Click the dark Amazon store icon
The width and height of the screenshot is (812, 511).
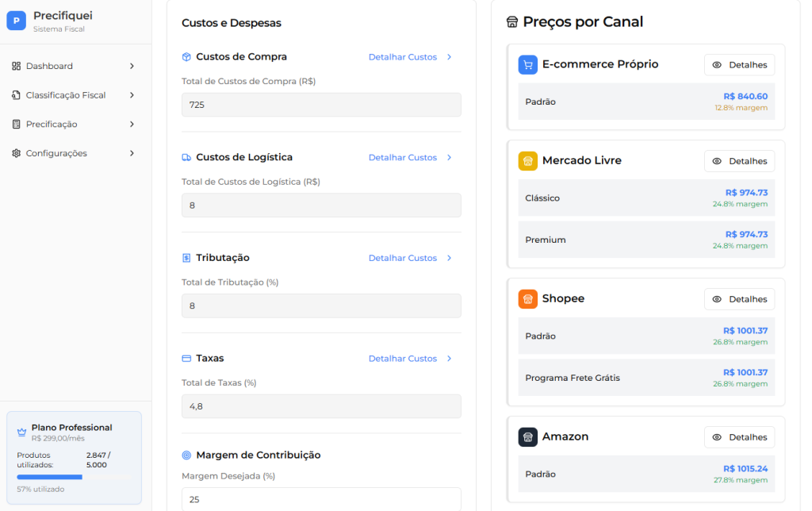point(528,437)
